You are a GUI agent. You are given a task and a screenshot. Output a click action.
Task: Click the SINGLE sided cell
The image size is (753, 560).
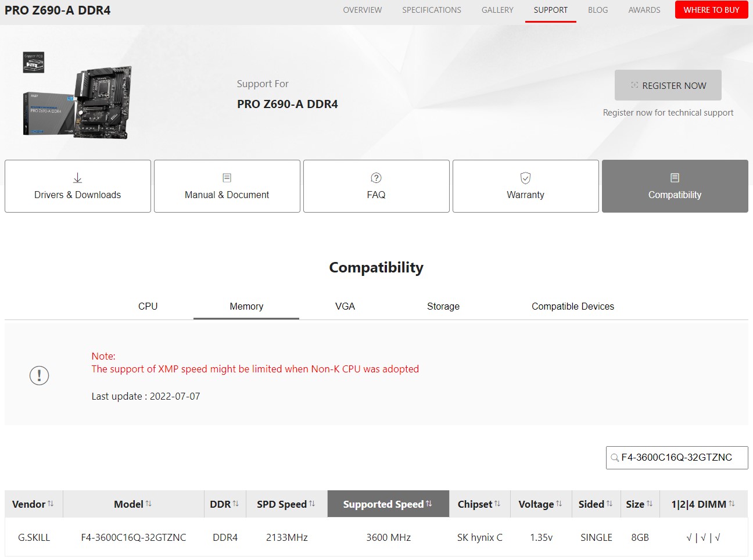(597, 537)
